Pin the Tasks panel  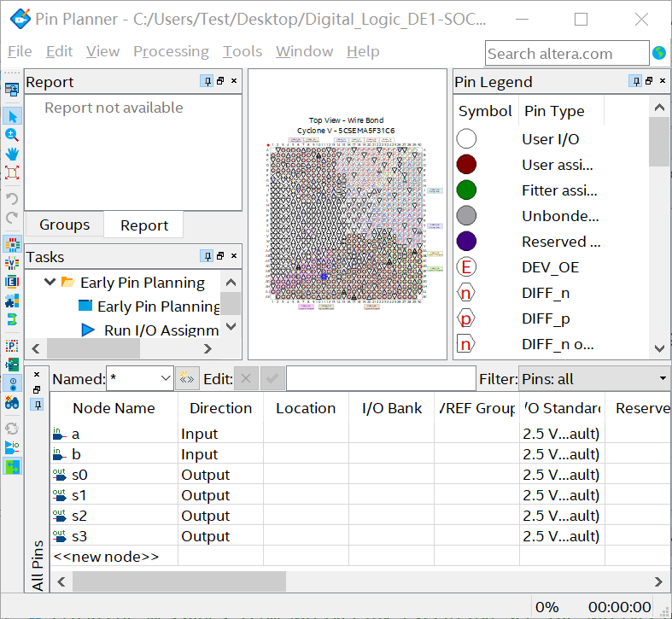pos(207,256)
